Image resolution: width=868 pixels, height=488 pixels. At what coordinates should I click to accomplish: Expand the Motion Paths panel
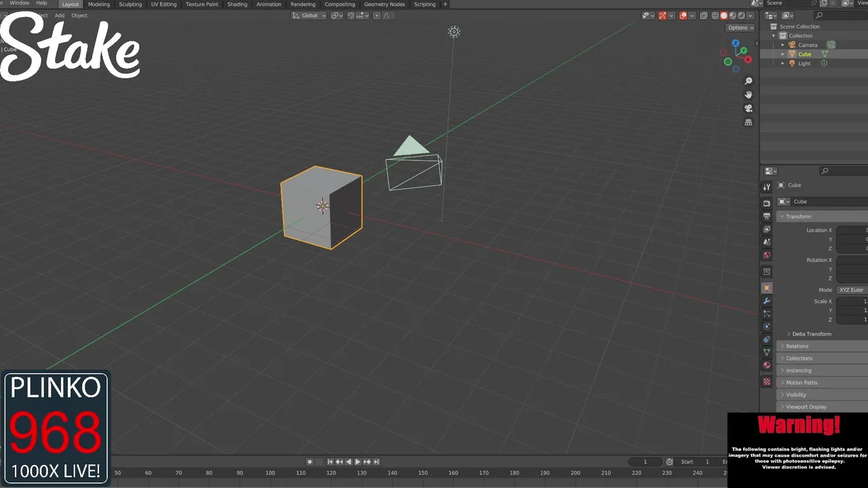point(822,383)
